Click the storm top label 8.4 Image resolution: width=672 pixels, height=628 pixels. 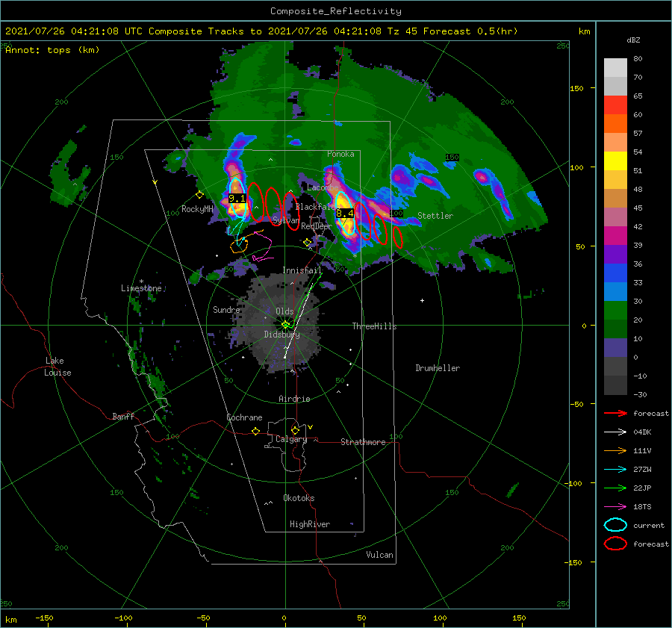point(345,213)
